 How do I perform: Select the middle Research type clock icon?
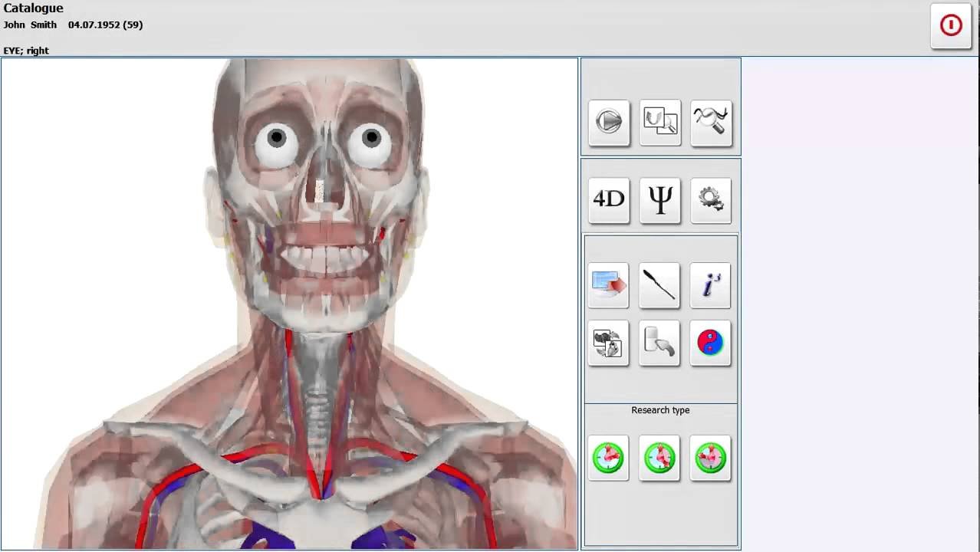(660, 458)
